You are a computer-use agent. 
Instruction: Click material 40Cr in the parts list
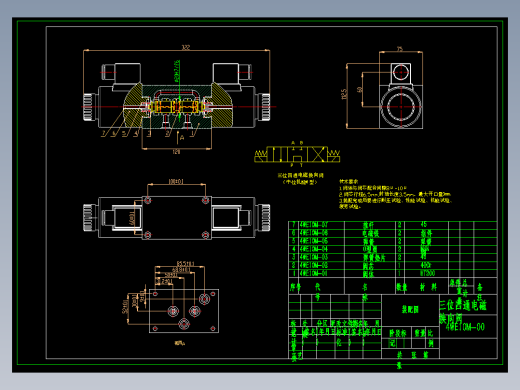point(426,265)
